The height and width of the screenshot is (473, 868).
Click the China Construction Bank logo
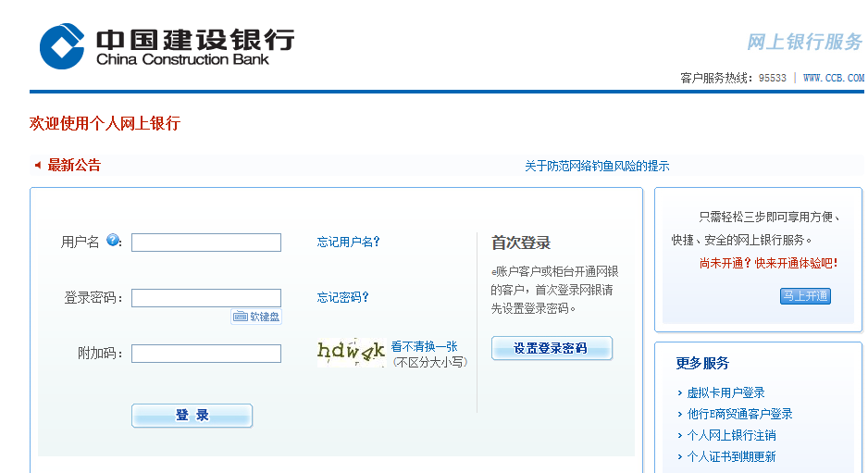tap(167, 46)
